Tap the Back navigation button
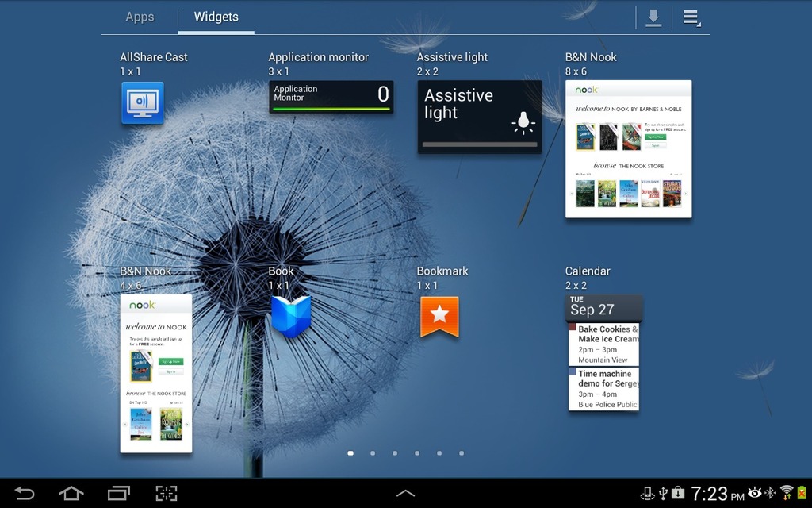Viewport: 812px width, 508px height. (x=24, y=493)
